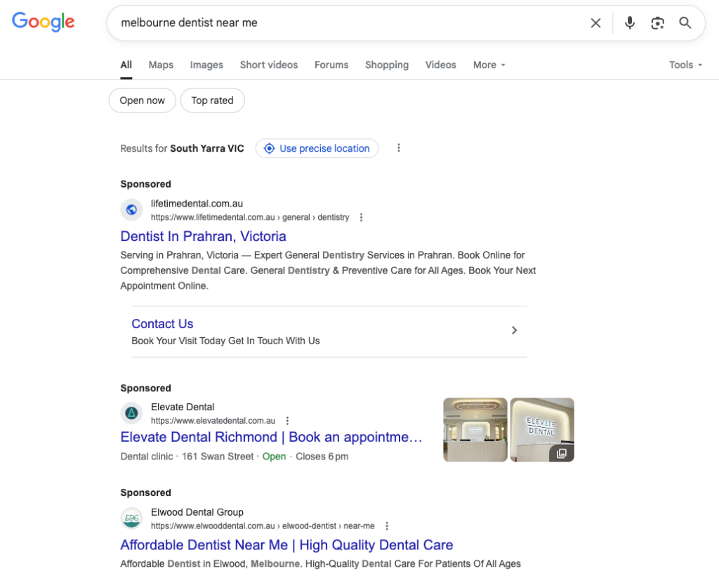Open Dentist In Prahran, Victoria link
Screen dimensions: 719x588
[203, 236]
